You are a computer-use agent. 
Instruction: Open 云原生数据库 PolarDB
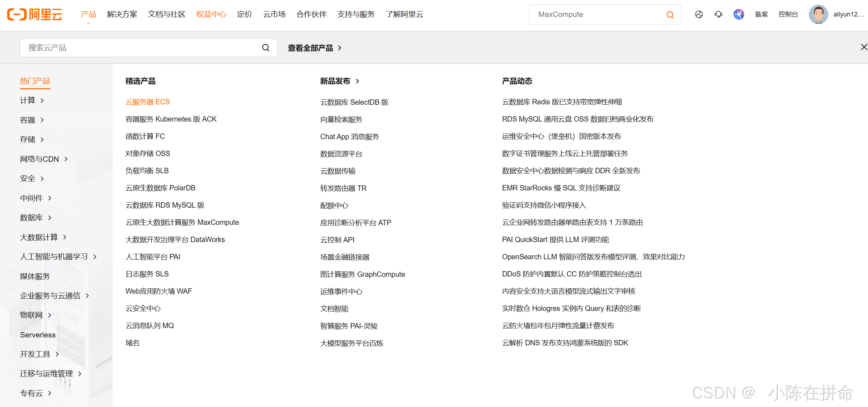click(x=160, y=188)
